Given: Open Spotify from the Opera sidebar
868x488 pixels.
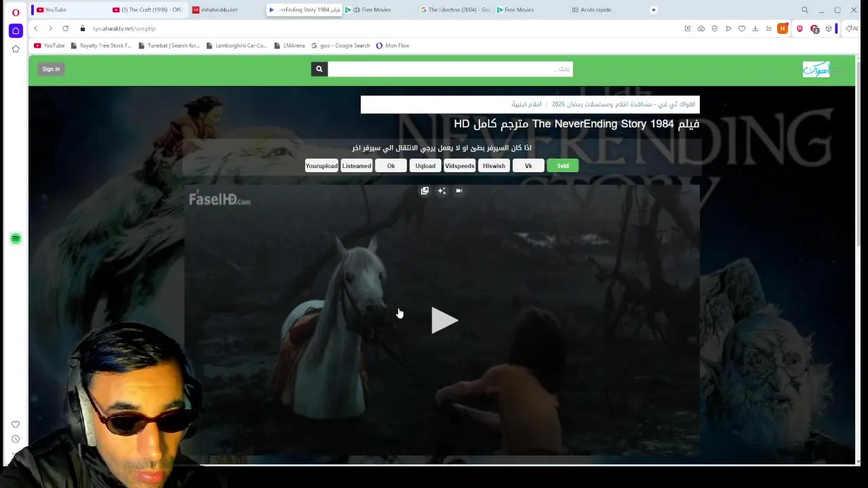Looking at the screenshot, I should 16,239.
